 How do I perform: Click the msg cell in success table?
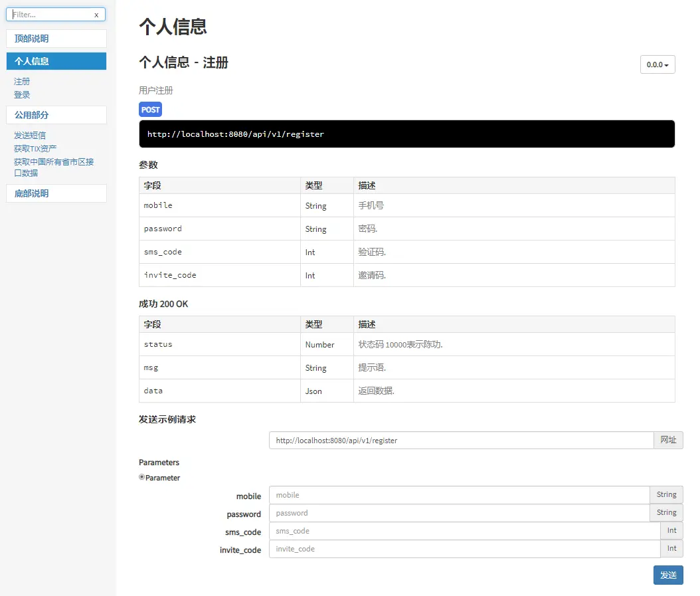coord(220,367)
